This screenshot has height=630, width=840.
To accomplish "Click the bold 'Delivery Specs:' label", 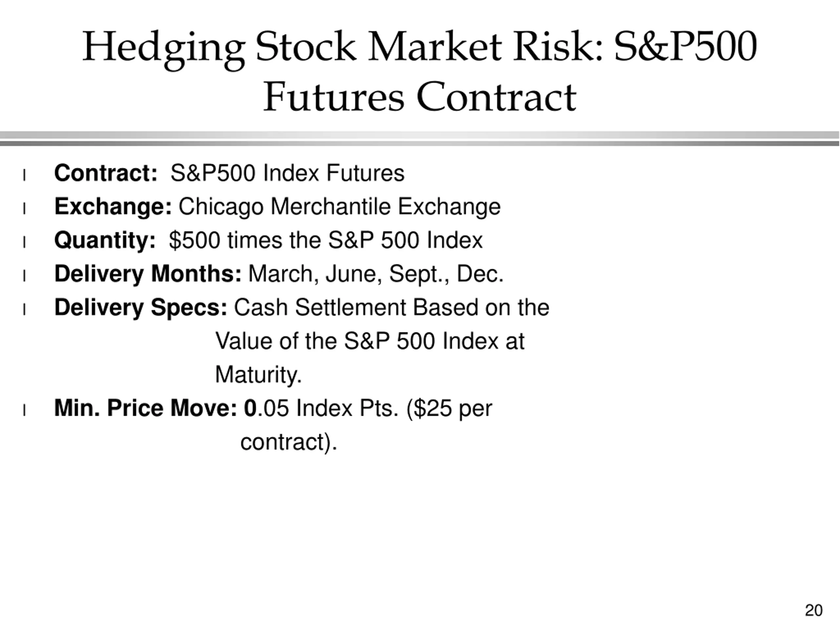I will pyautogui.click(x=141, y=307).
